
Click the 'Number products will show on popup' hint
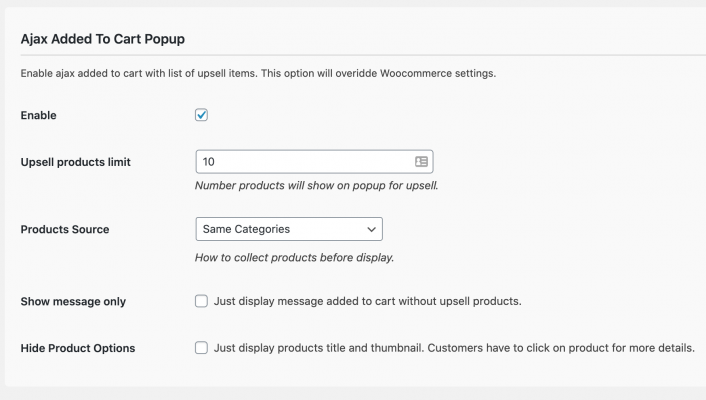pyautogui.click(x=316, y=186)
